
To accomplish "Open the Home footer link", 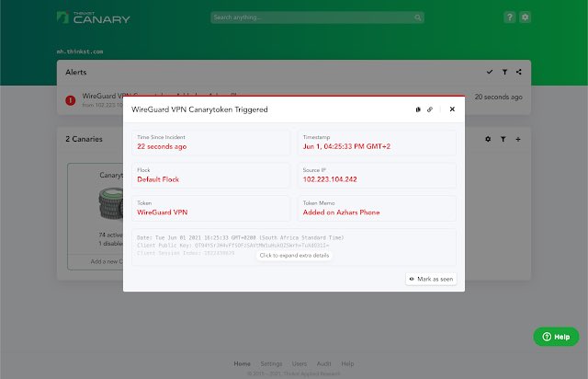I will (x=242, y=363).
